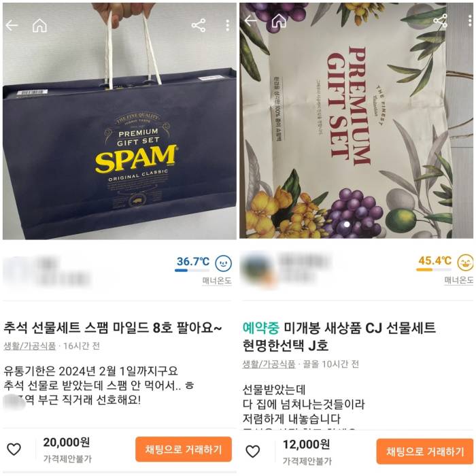This screenshot has height=476, width=476.
Task: Start chat trade for 20,000원 item
Action: [x=184, y=449]
